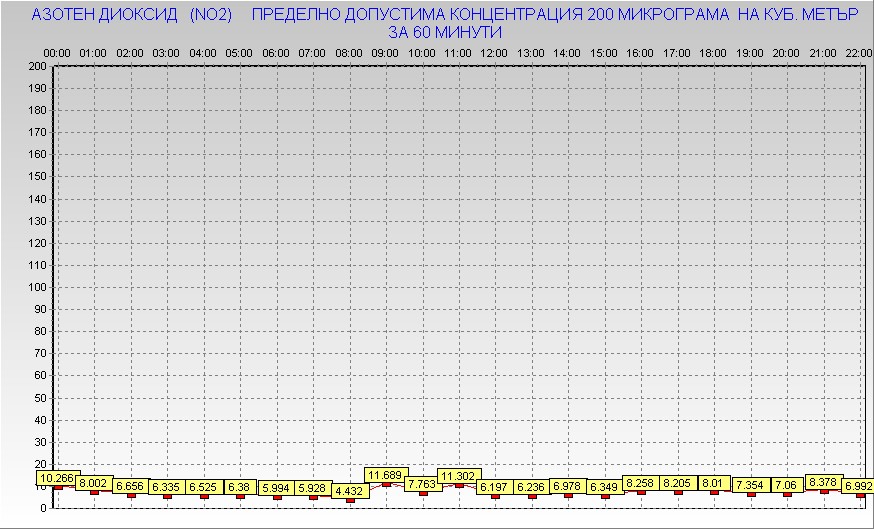Select the 15:00 time label

click(604, 54)
